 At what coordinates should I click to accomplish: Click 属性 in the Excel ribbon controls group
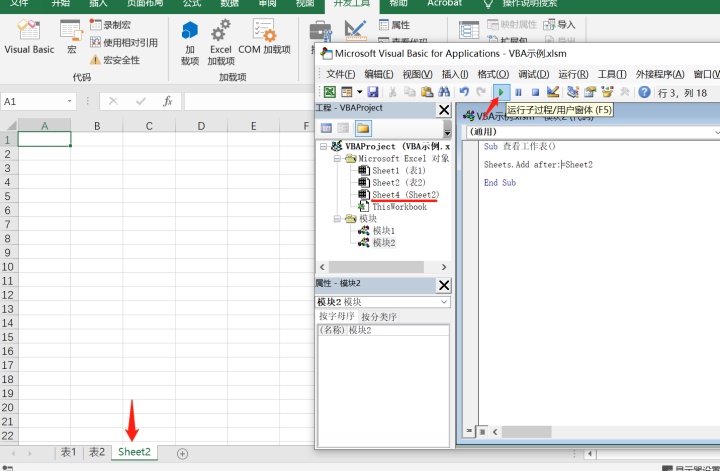394,25
